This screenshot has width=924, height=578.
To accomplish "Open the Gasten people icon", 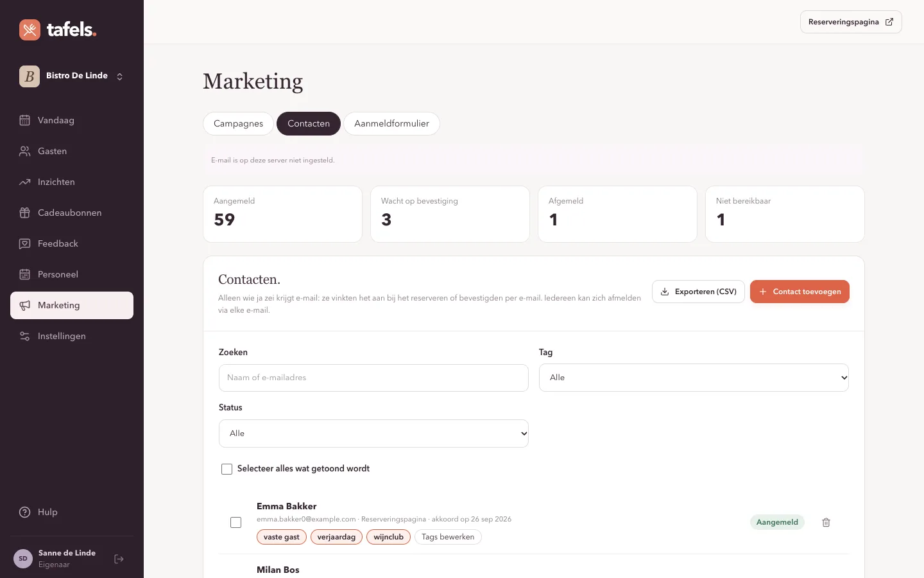I will click(x=25, y=151).
